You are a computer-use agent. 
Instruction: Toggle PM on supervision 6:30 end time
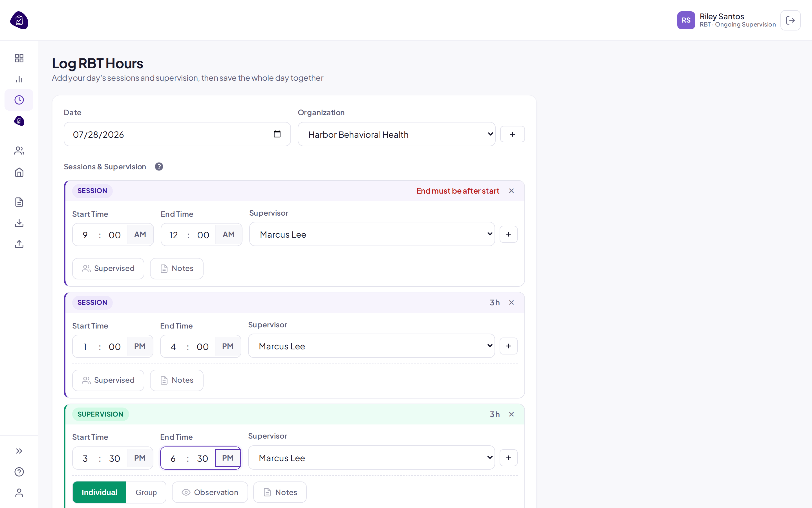click(228, 458)
